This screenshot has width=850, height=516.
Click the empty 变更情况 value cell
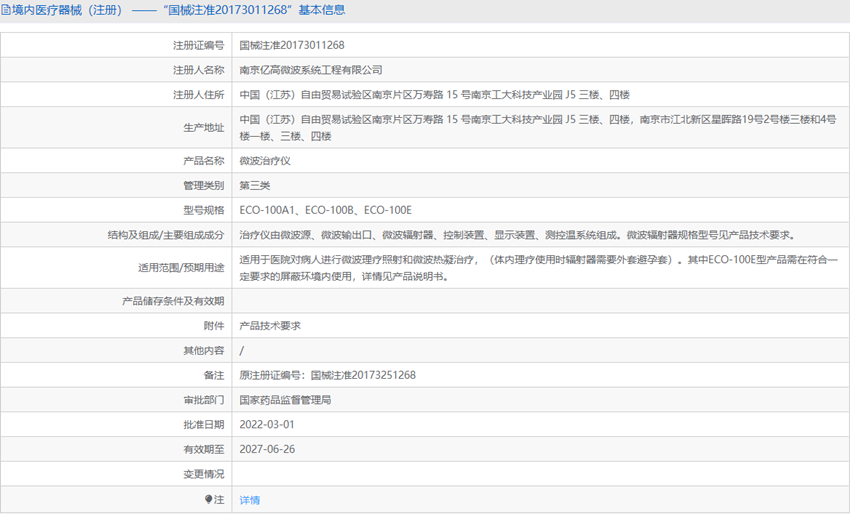540,474
